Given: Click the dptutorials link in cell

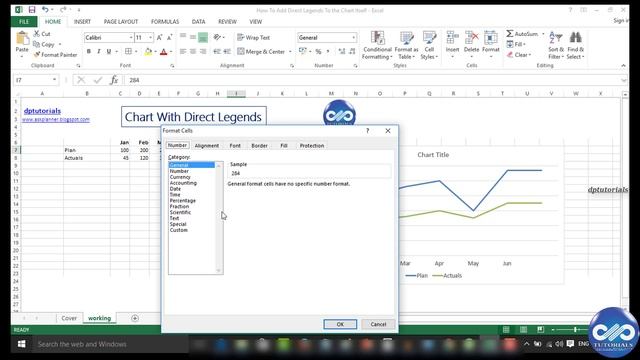Looking at the screenshot, I should tap(42, 111).
